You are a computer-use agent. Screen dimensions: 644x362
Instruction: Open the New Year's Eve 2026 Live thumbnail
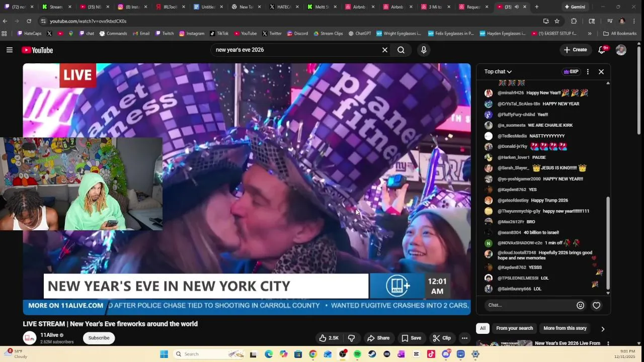[x=505, y=344]
